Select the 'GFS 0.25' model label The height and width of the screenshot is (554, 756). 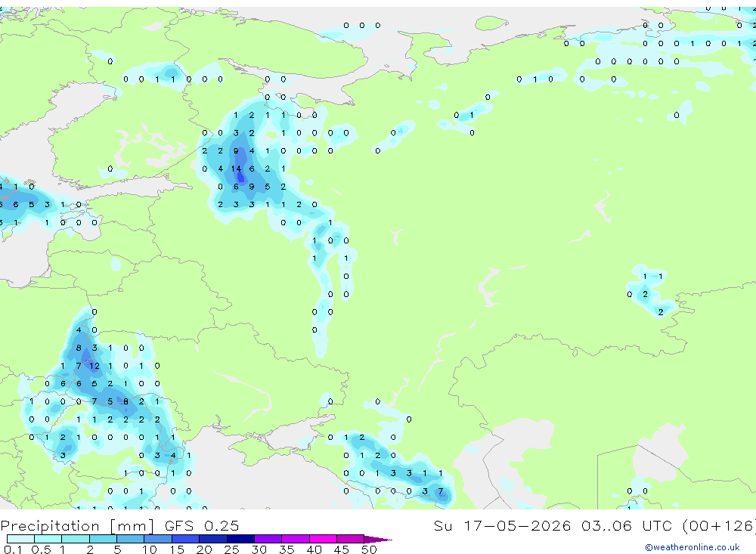202,526
